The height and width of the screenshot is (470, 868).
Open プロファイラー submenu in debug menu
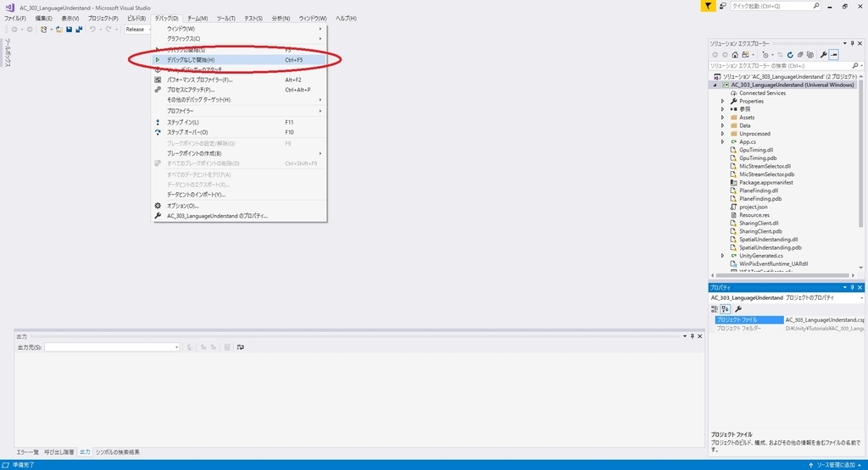click(239, 111)
